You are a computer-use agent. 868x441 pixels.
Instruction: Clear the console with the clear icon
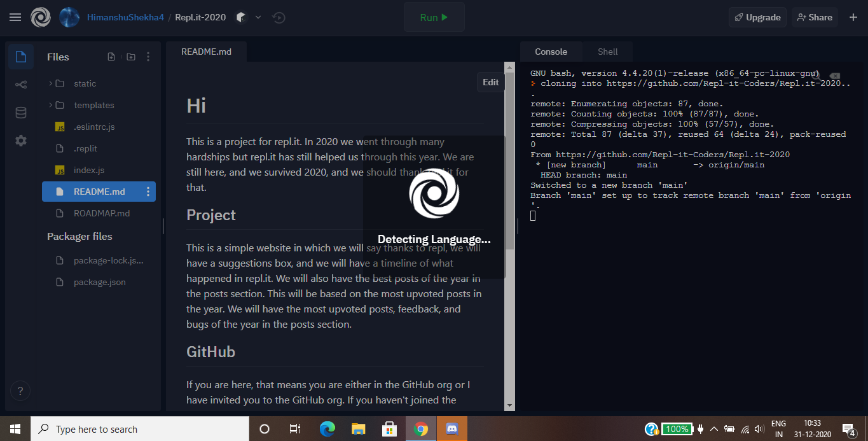click(x=834, y=76)
